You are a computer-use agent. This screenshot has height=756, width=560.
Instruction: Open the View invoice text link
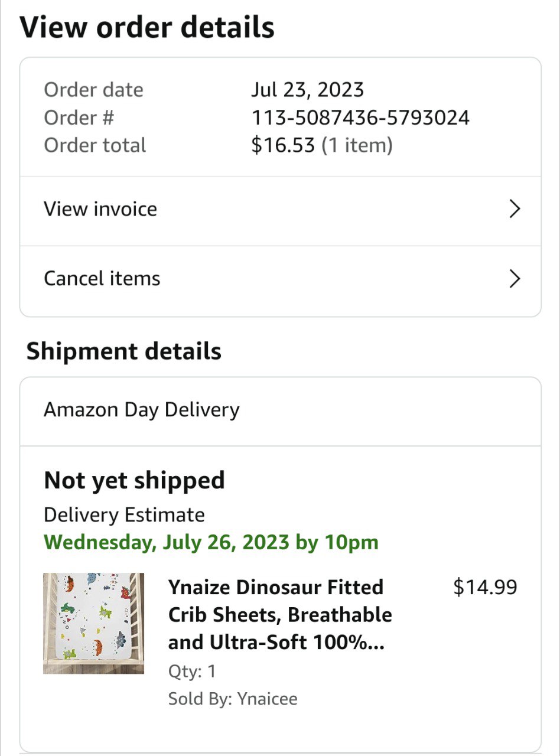(x=100, y=209)
